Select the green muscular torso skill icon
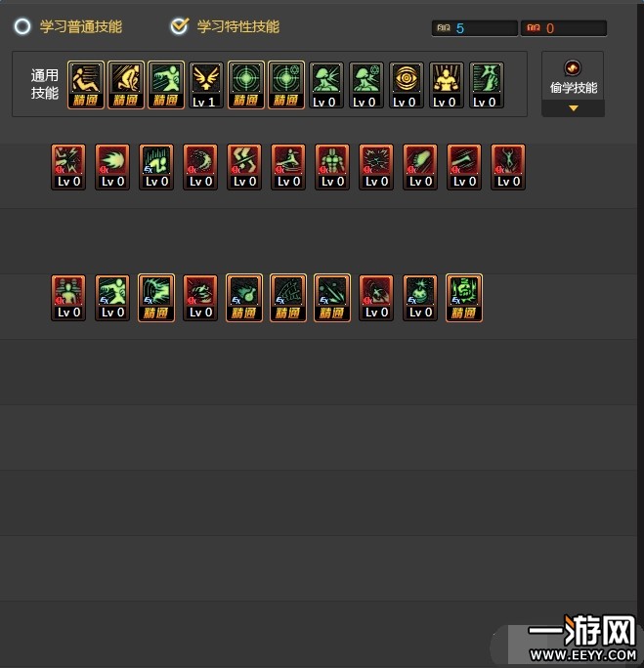 click(x=332, y=167)
